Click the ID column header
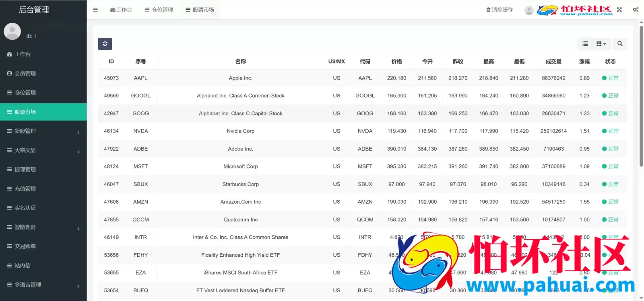Viewport: 644px width, 301px height. click(x=111, y=61)
